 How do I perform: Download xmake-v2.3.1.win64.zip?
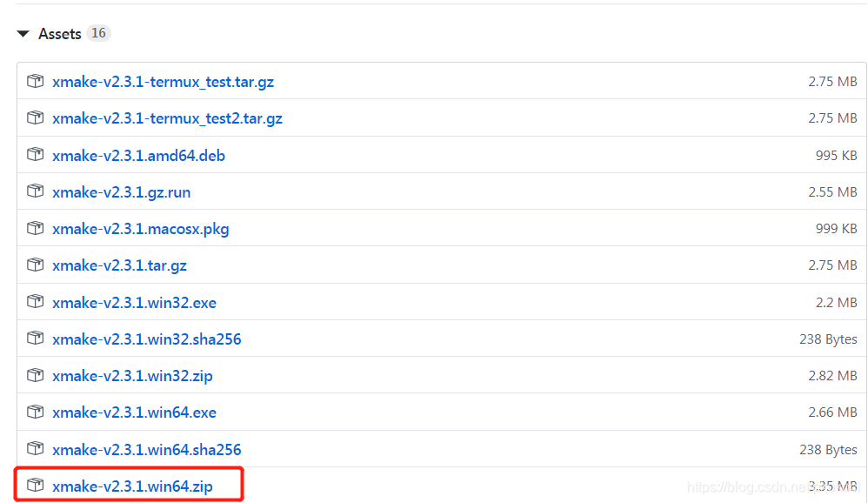[132, 486]
